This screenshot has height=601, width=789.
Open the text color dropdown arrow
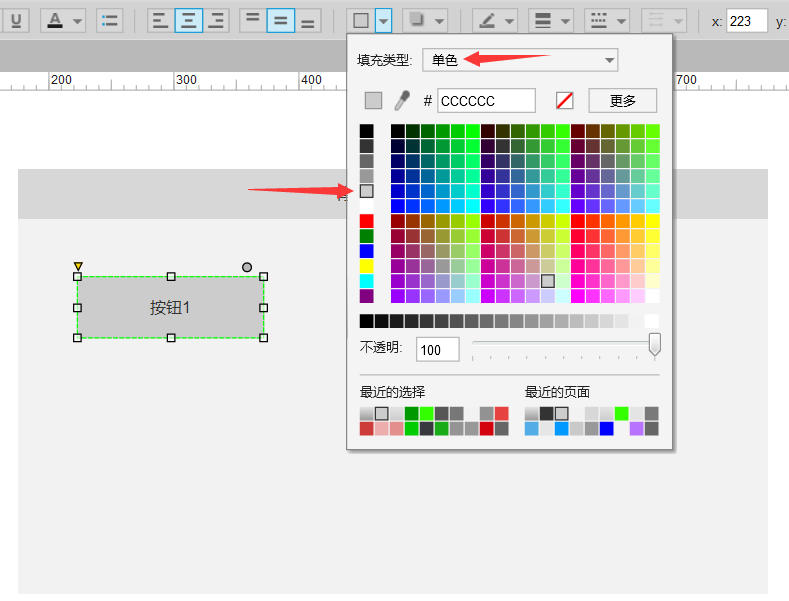(x=77, y=21)
